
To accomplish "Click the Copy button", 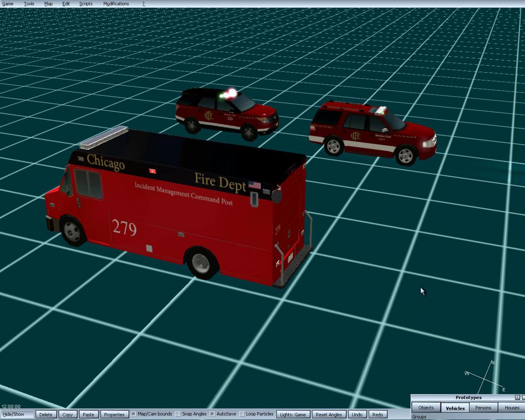I will [67, 414].
